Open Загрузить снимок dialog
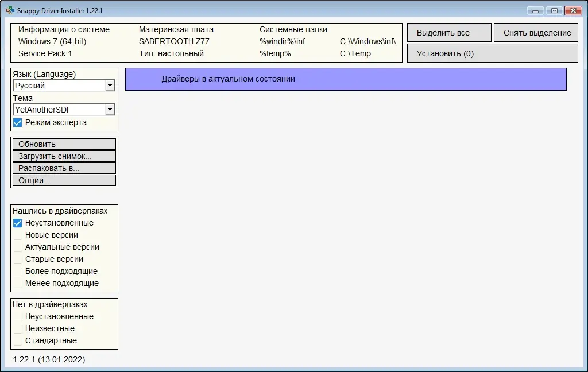This screenshot has height=372, width=588. coord(64,156)
